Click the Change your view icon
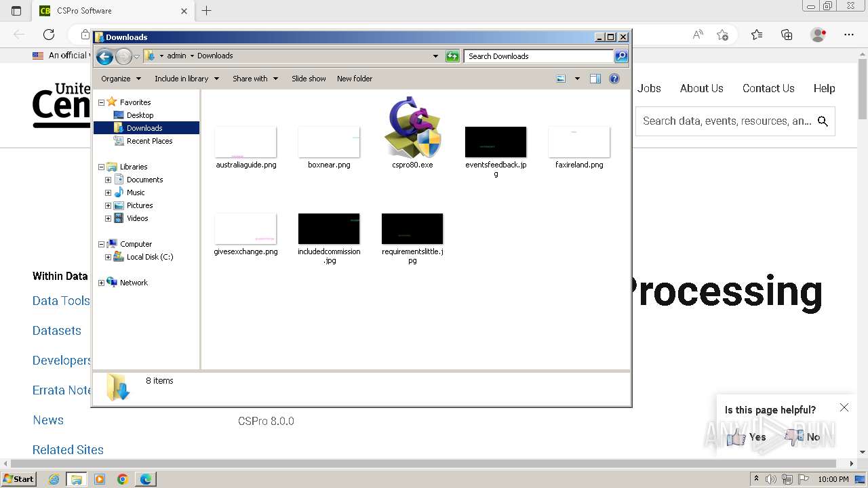868x488 pixels. click(561, 79)
